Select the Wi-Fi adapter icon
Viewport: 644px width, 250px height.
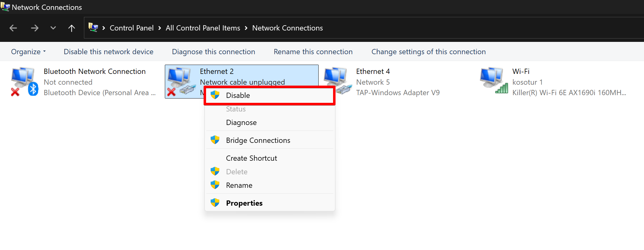493,81
